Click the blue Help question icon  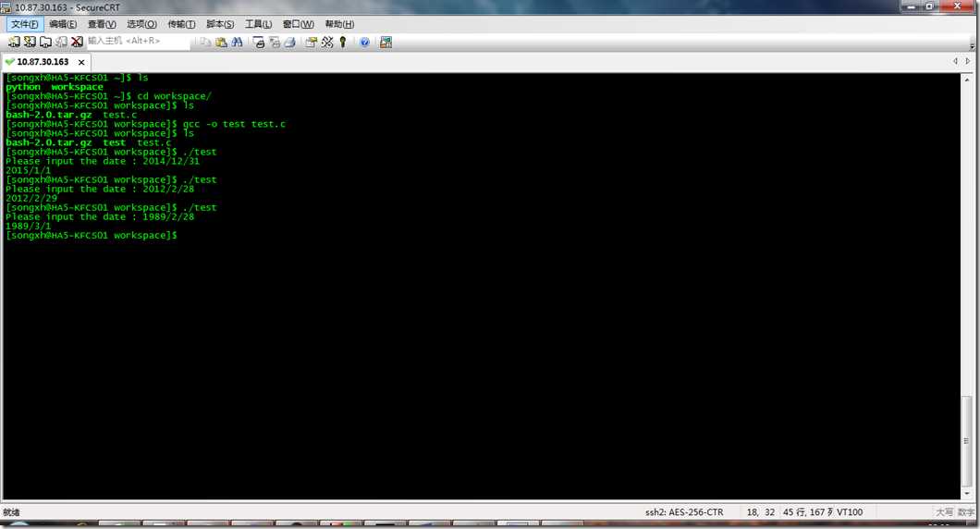click(x=364, y=42)
